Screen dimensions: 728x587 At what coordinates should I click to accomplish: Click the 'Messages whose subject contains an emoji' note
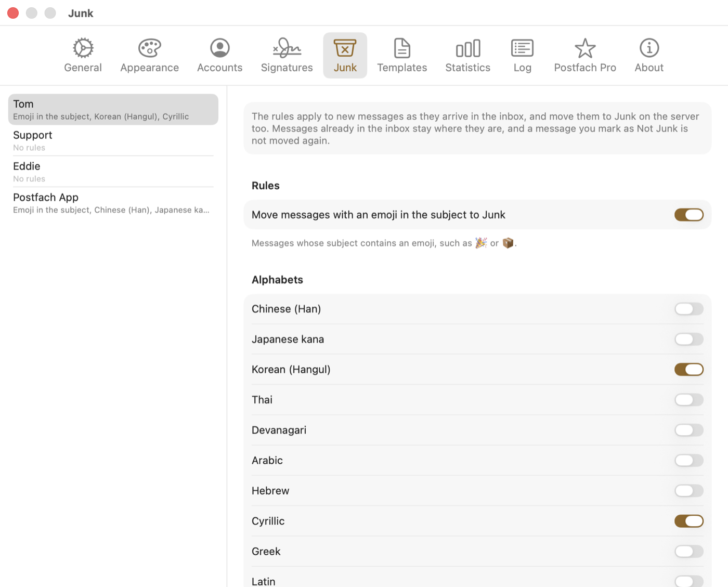coord(384,243)
